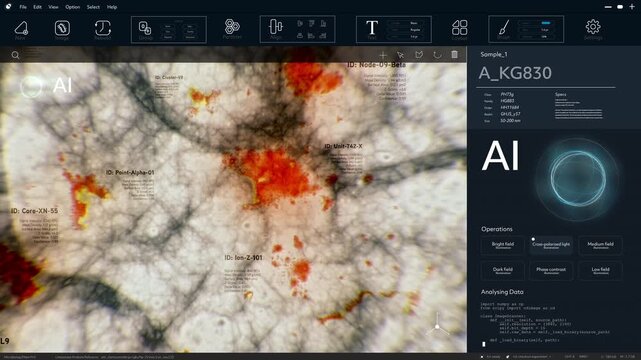Select the Rework tool icon
The height and width of the screenshot is (360, 641).
coord(103,28)
